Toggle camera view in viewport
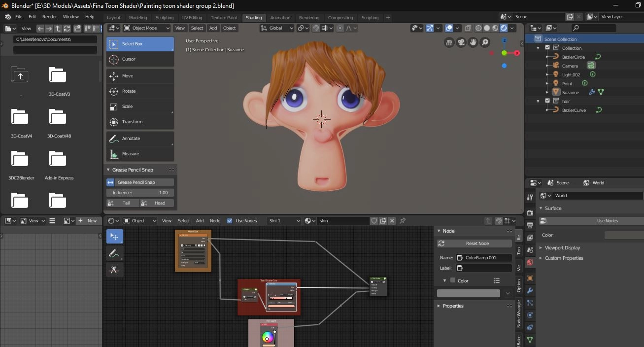This screenshot has width=644, height=347. 461,43
